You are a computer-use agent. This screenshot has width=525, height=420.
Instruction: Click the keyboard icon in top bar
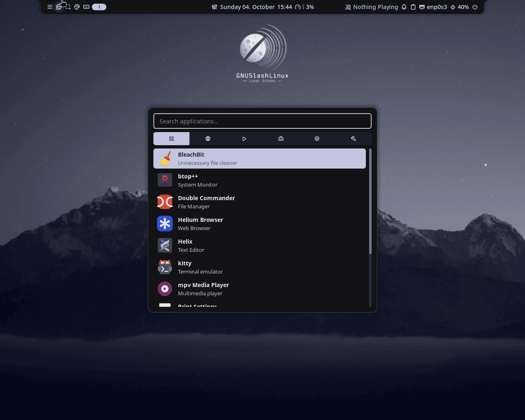[86, 7]
